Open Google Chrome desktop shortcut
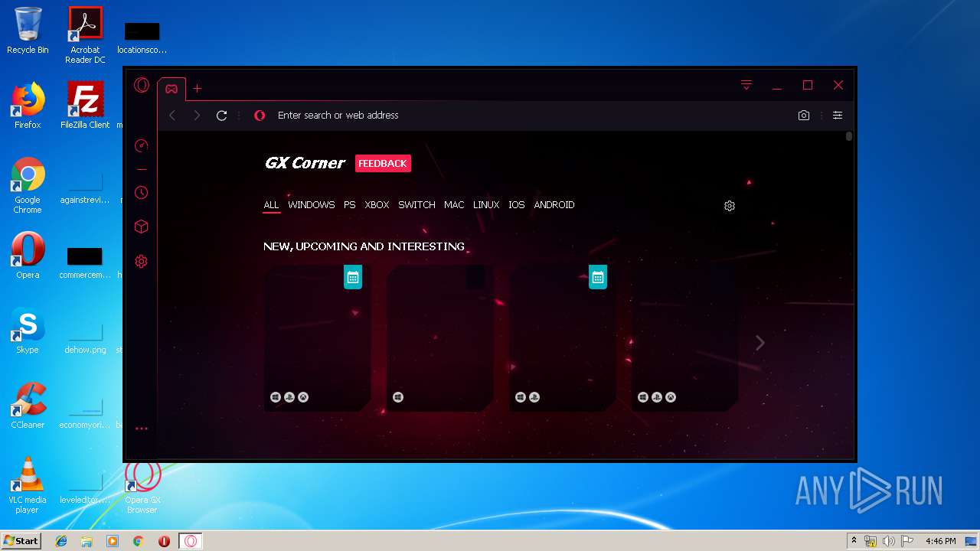This screenshot has width=980, height=551. (28, 186)
